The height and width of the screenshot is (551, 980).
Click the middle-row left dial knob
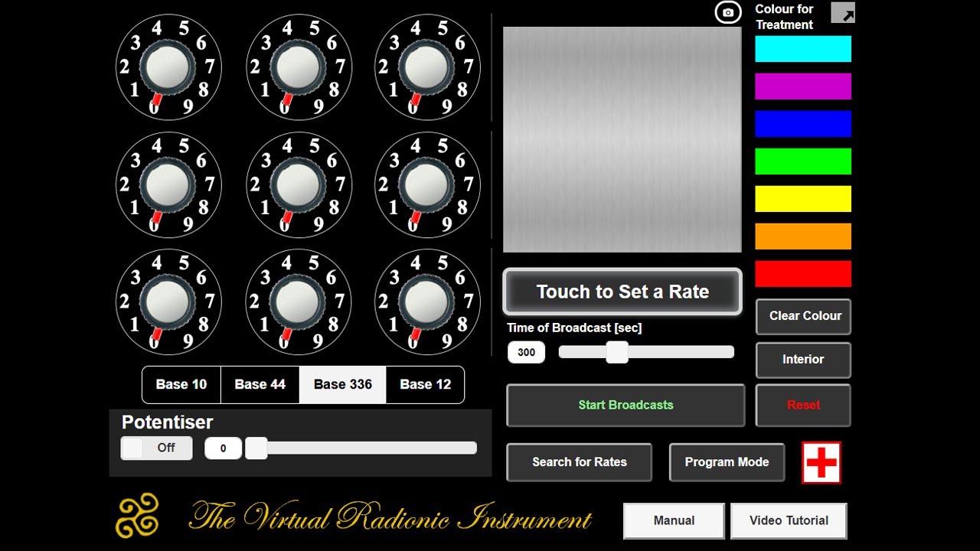pos(168,184)
